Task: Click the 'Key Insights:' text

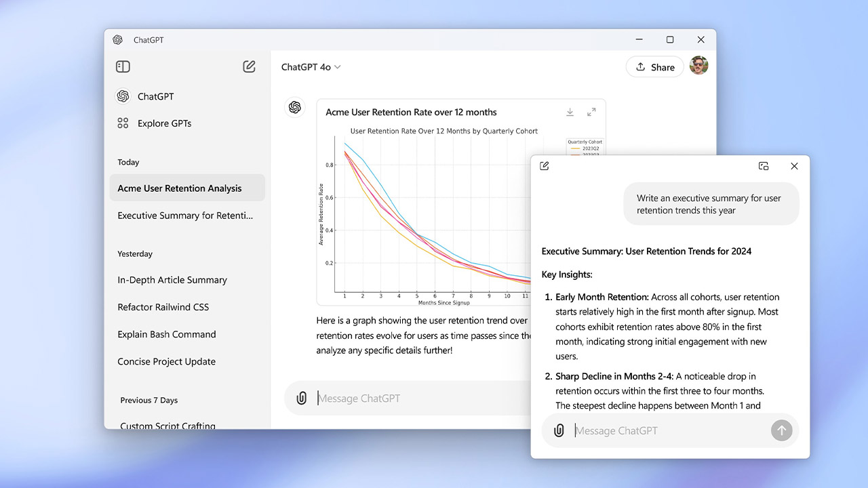Action: click(x=567, y=274)
